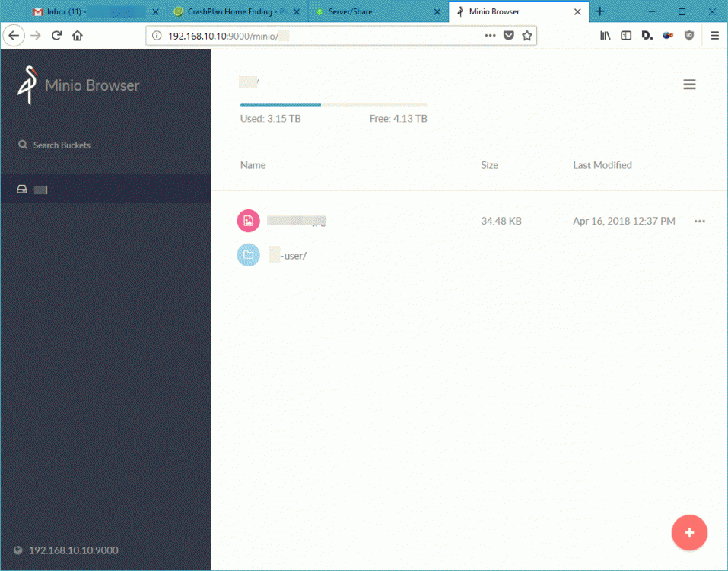
Task: Click the search magnifier icon in sidebar
Action: point(23,145)
